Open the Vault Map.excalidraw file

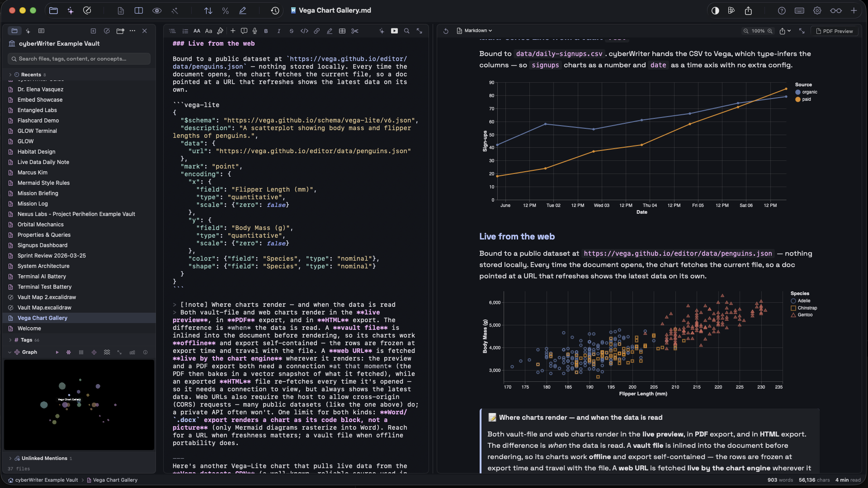point(79,308)
